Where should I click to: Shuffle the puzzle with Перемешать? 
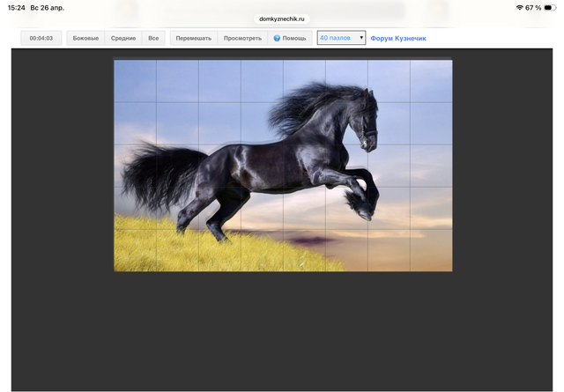tap(193, 39)
